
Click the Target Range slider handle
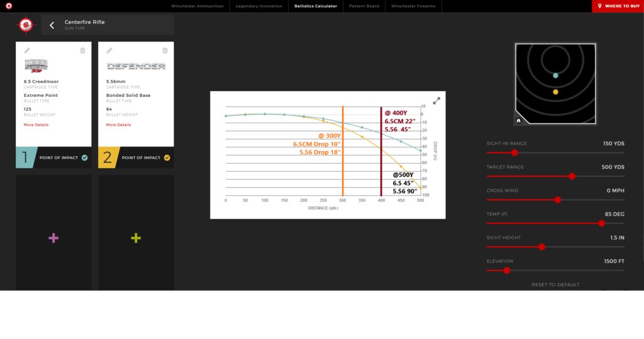click(x=572, y=176)
